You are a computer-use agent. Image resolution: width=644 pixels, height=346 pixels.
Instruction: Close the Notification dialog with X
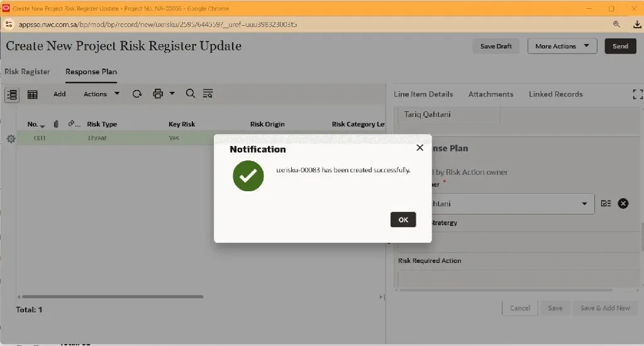pyautogui.click(x=419, y=148)
